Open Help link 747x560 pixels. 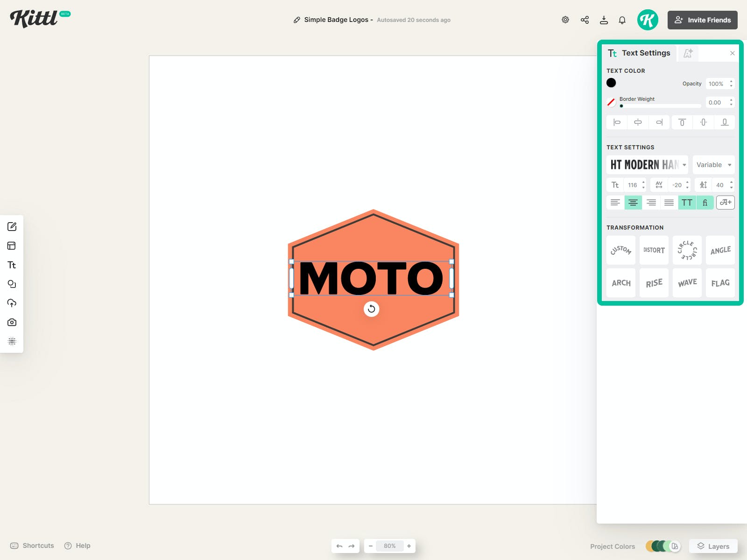coord(78,546)
